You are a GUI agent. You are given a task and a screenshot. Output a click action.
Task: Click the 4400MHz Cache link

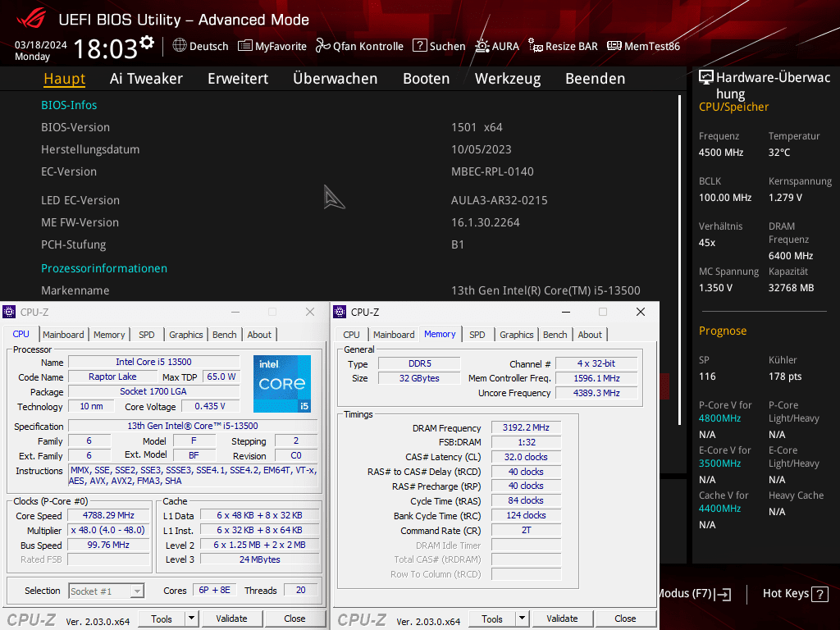pos(719,509)
